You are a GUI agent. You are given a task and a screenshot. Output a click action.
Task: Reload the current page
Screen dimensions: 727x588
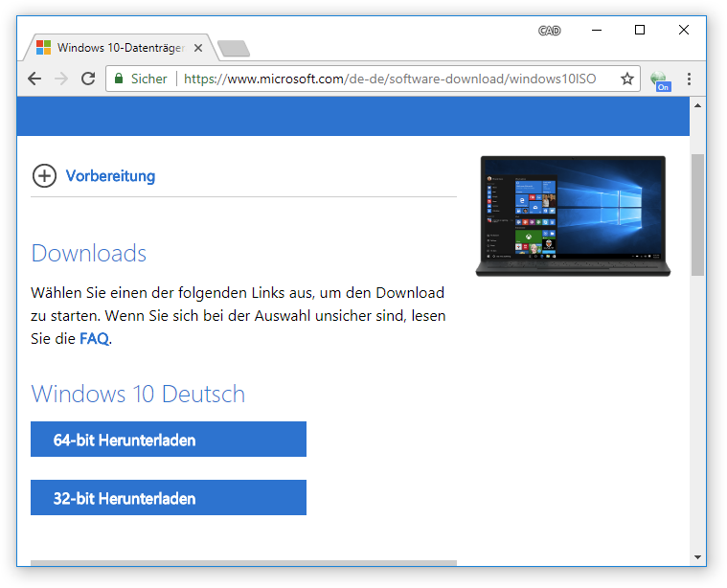coord(88,79)
